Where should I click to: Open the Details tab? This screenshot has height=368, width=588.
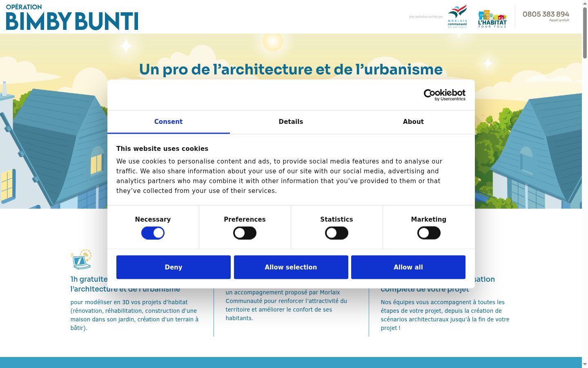click(x=291, y=122)
